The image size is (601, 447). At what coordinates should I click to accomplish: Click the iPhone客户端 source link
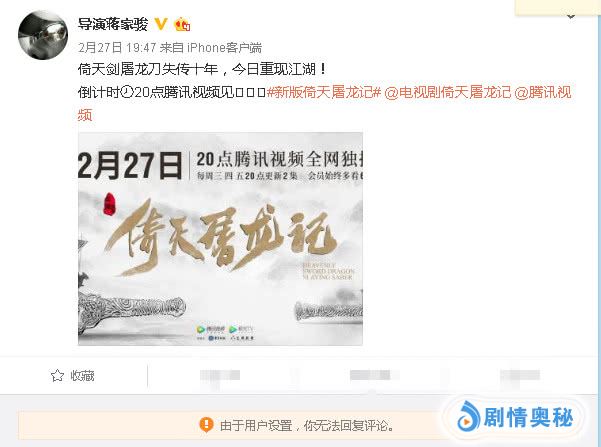click(224, 48)
